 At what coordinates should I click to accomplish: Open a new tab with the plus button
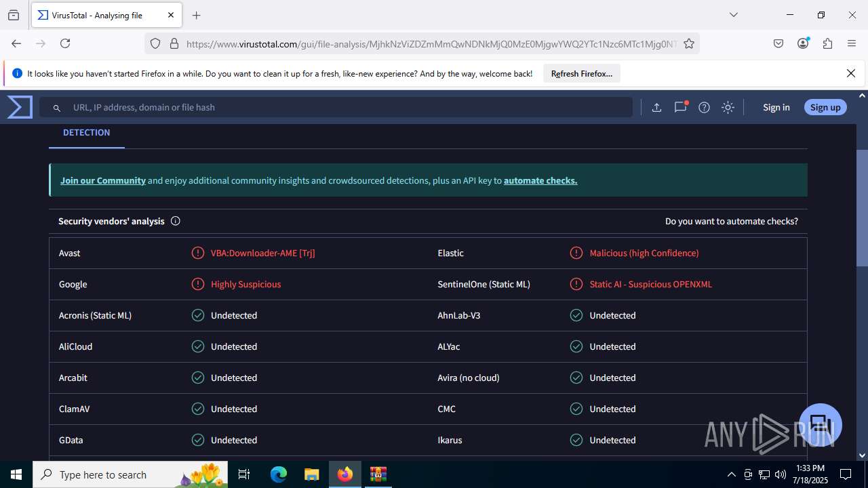click(197, 15)
